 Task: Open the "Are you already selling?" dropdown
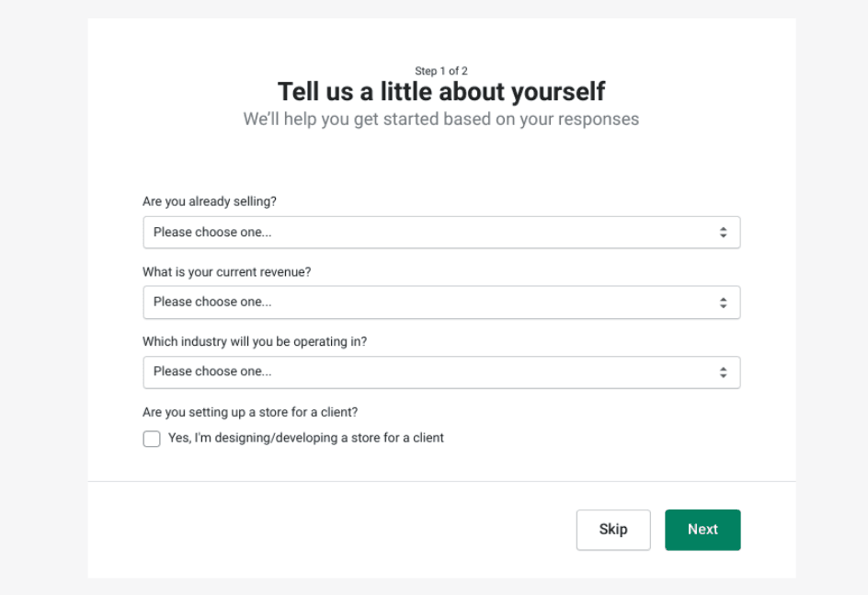pyautogui.click(x=441, y=233)
